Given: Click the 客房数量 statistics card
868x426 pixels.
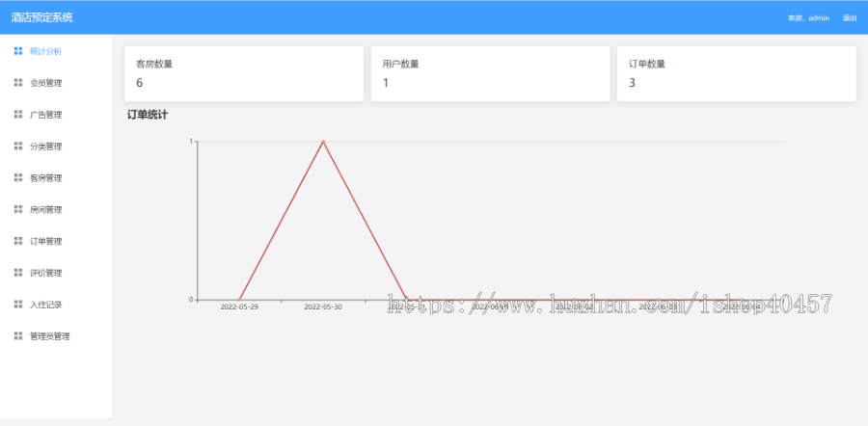Looking at the screenshot, I should [x=244, y=73].
